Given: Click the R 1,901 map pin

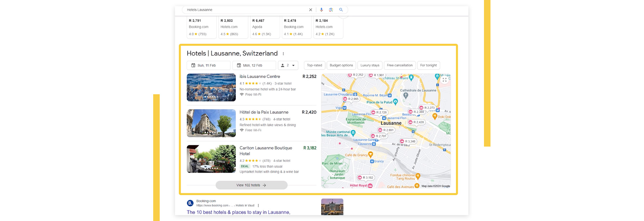Looking at the screenshot, I should click(x=377, y=75).
